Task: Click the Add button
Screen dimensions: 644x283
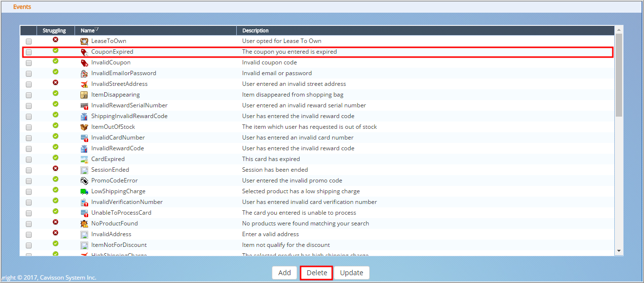Action: (x=284, y=273)
